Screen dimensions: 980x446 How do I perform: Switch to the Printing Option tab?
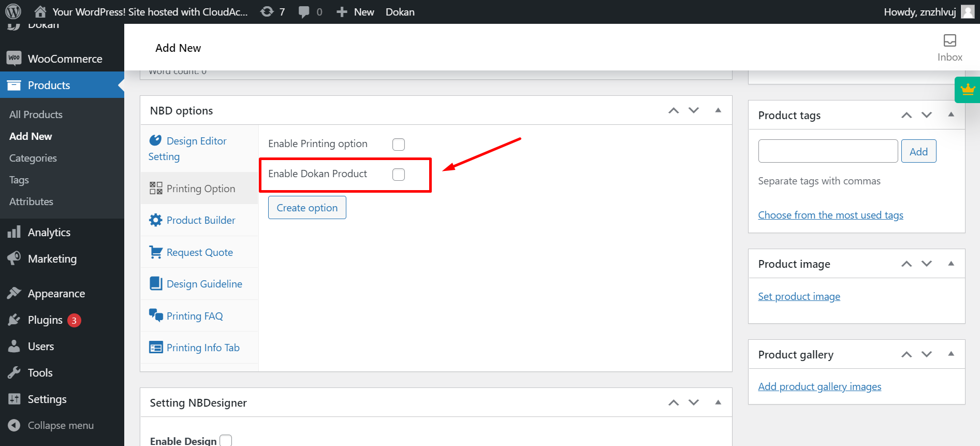(199, 189)
